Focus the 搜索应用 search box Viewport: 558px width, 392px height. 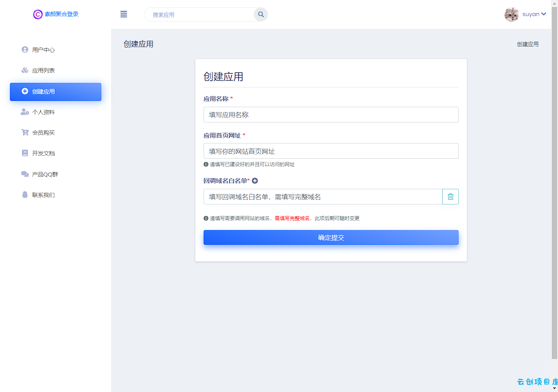200,14
